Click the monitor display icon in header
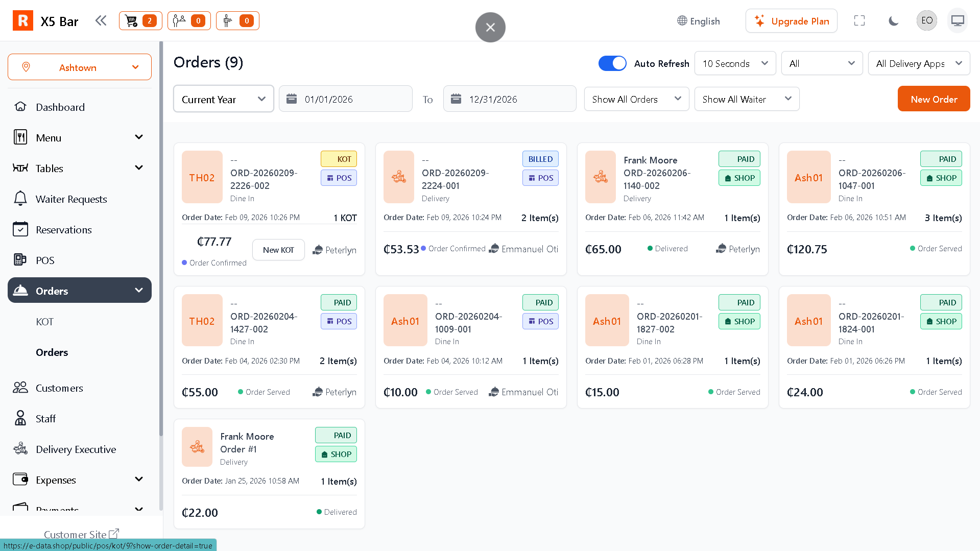 (x=957, y=21)
